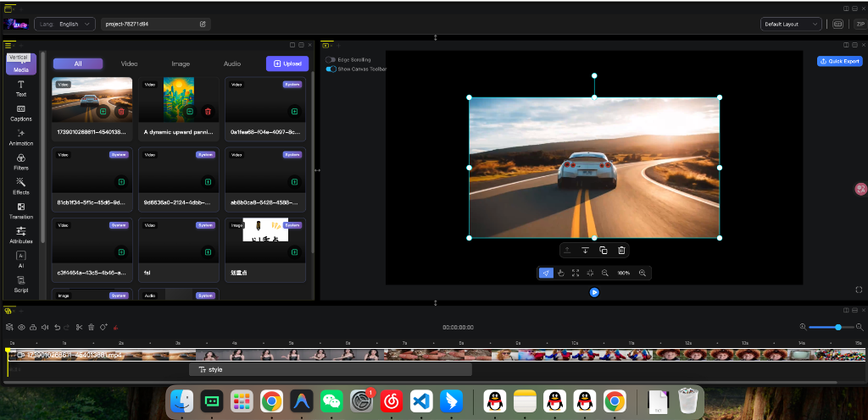Image resolution: width=868 pixels, height=420 pixels.
Task: Switch to the Audio media tab
Action: tap(232, 64)
